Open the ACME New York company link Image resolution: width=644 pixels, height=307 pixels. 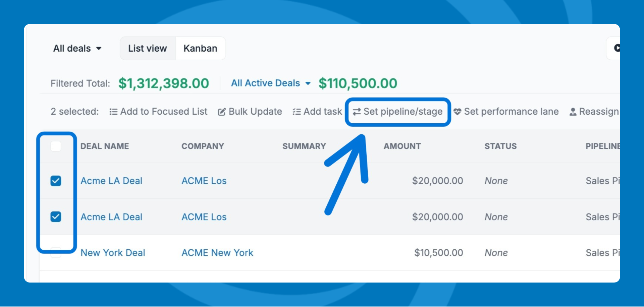pyautogui.click(x=217, y=253)
